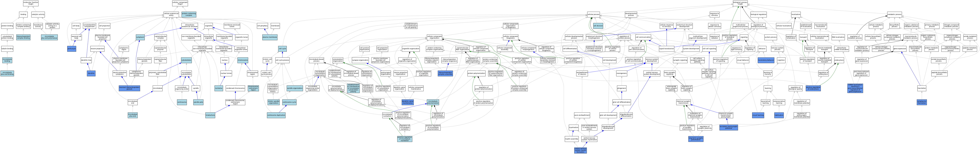Click the 'plasma membrane' node

point(270,37)
